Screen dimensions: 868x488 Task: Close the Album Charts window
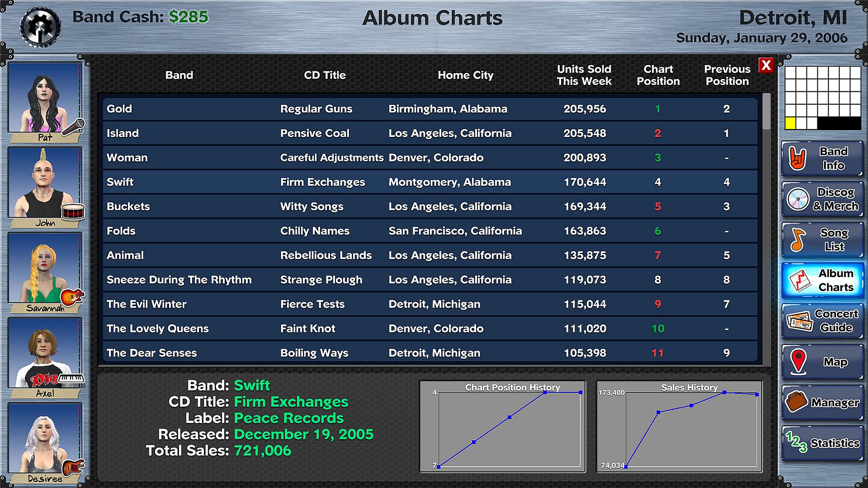(x=766, y=66)
